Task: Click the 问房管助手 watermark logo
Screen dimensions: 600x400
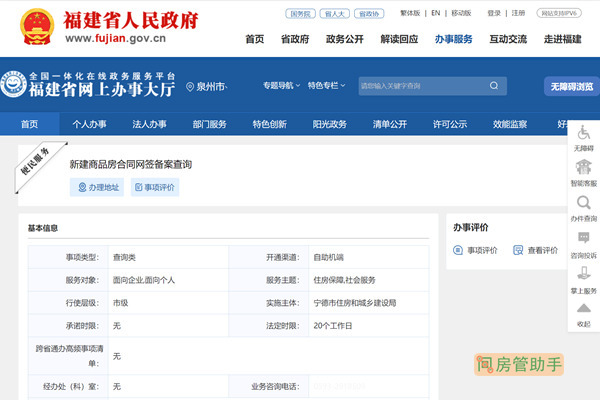Action: click(519, 364)
